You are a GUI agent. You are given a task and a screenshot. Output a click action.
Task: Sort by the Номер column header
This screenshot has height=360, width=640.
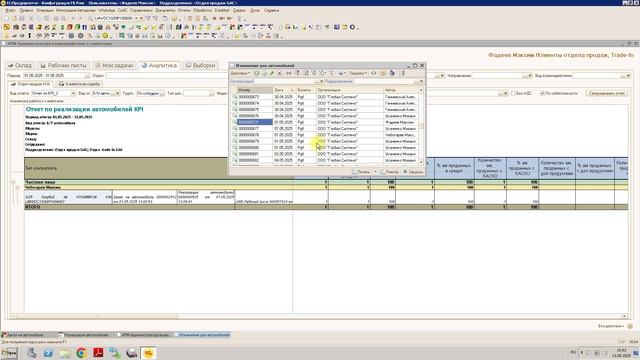point(255,90)
